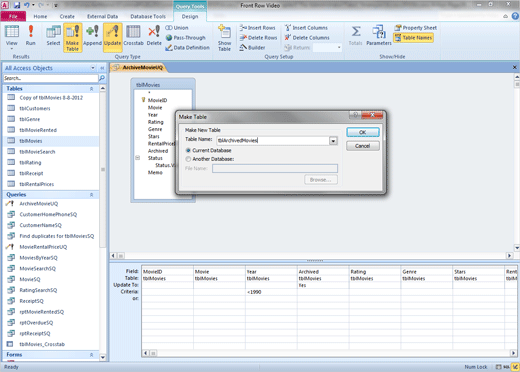Select the CustomerNameSQ query
520x372 pixels.
coord(40,225)
